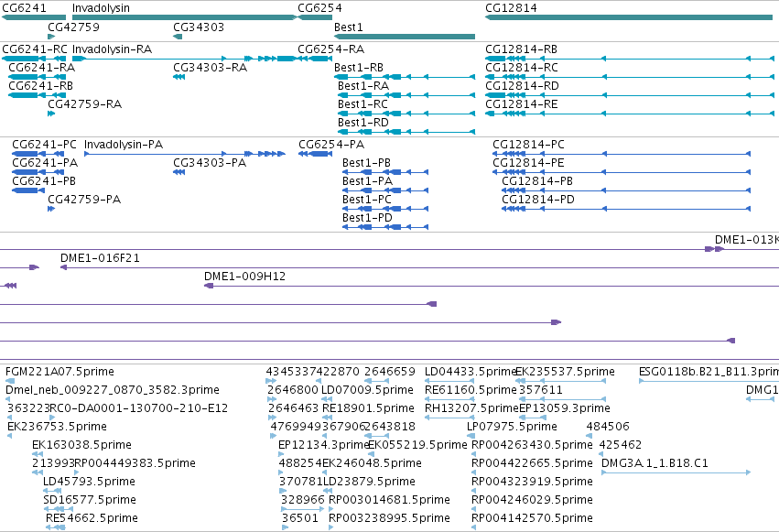Select transcript CG6254-RA
The image size is (779, 532).
tap(330, 49)
